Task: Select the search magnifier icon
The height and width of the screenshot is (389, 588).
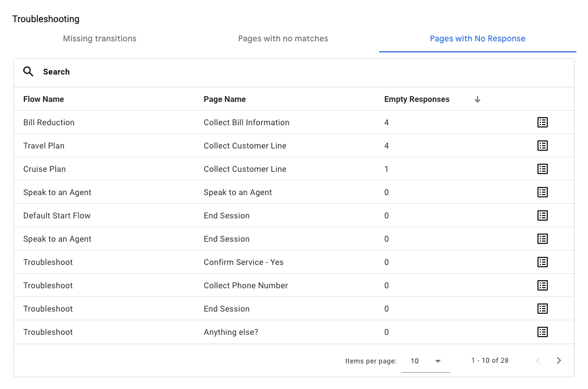Action: tap(28, 71)
